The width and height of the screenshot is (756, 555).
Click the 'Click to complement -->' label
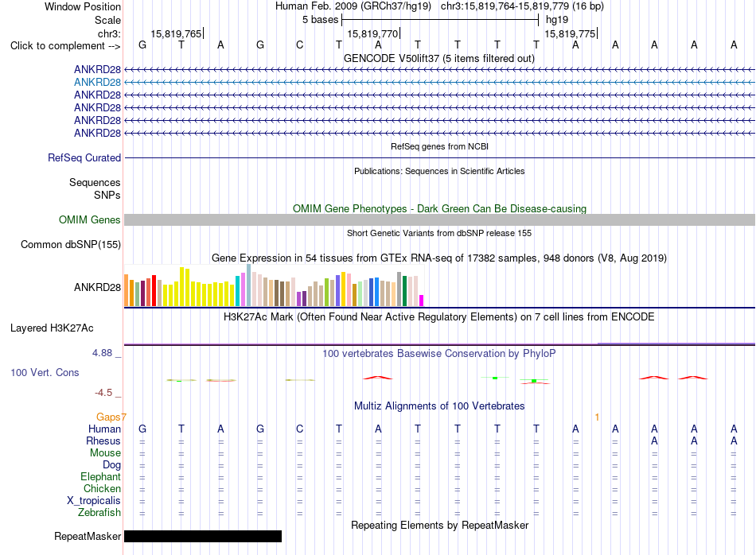click(x=65, y=46)
